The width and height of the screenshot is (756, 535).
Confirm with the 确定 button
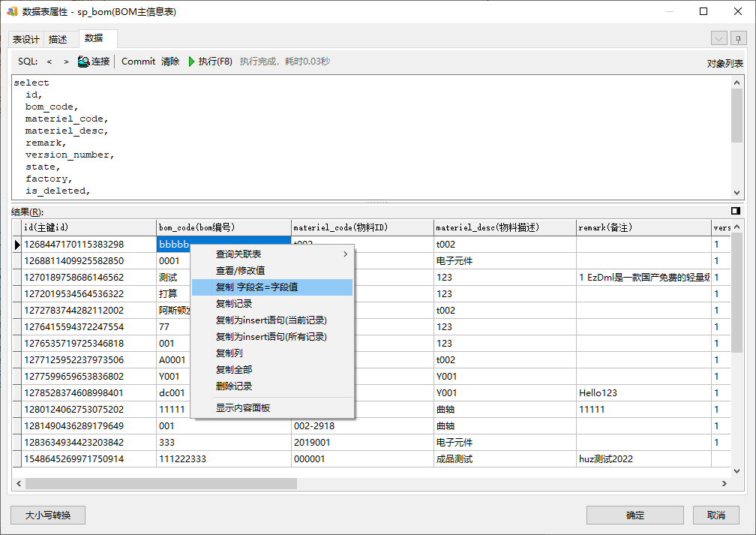[634, 515]
